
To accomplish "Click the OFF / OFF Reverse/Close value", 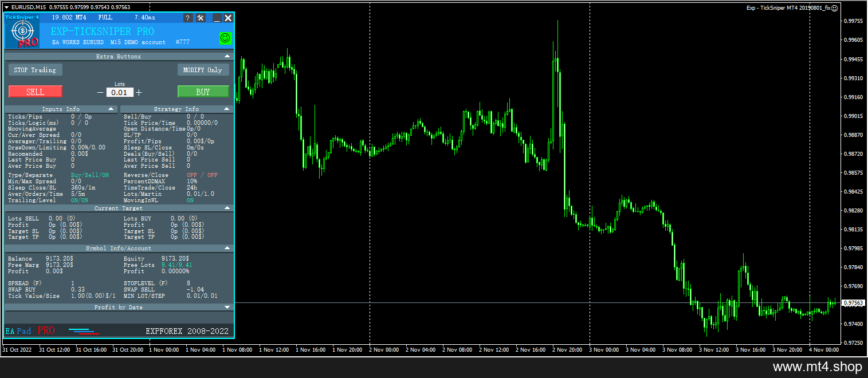I will point(202,175).
